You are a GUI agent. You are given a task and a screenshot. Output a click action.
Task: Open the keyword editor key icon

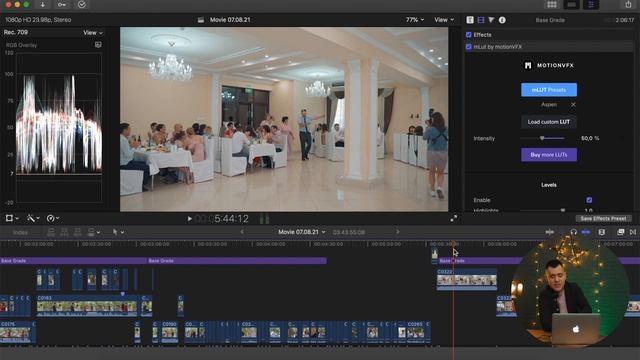[x=62, y=4]
